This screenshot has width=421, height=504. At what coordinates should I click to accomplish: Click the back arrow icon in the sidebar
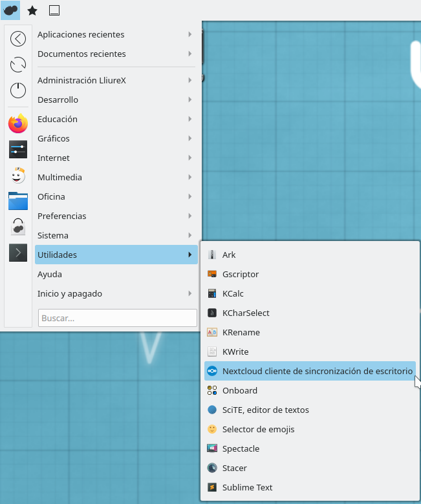[x=18, y=39]
